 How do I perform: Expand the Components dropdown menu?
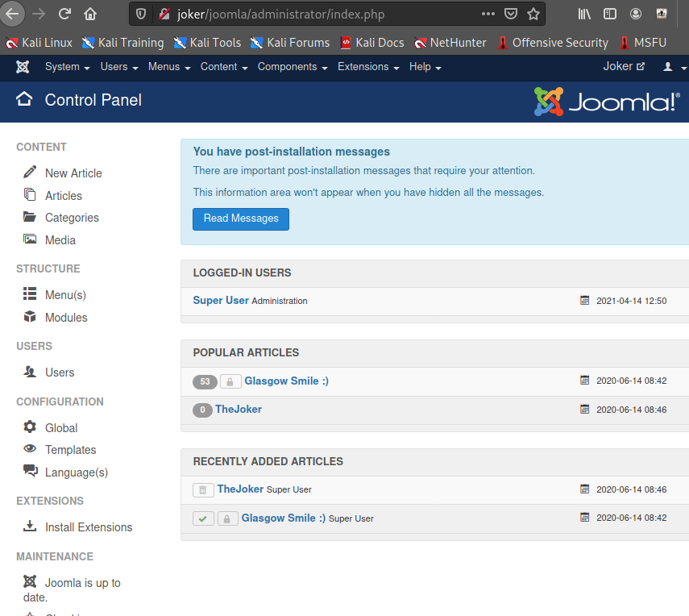(x=293, y=67)
